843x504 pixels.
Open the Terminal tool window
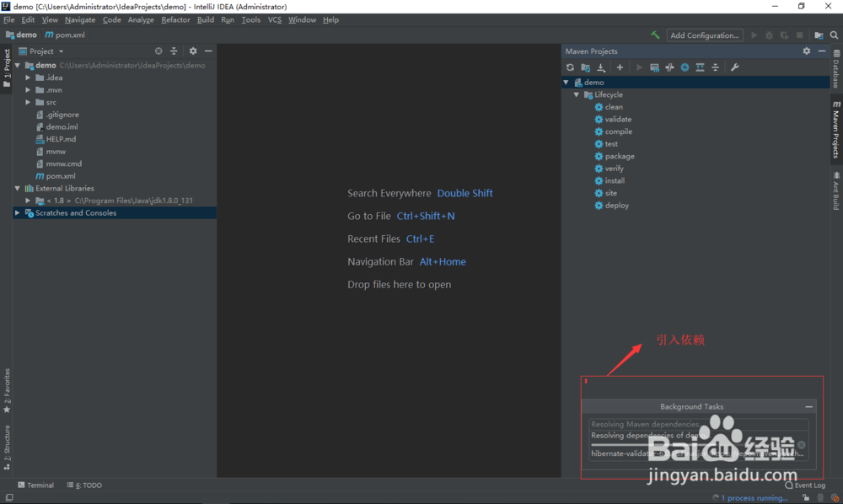tap(36, 485)
